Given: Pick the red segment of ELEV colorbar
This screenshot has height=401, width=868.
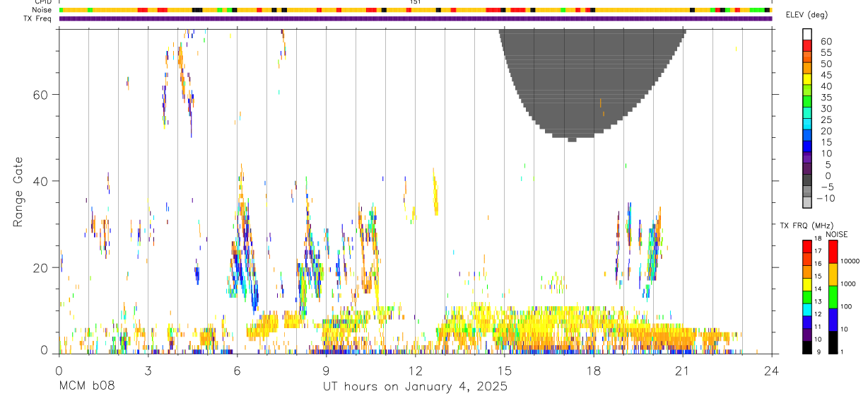Looking at the screenshot, I should click(807, 45).
